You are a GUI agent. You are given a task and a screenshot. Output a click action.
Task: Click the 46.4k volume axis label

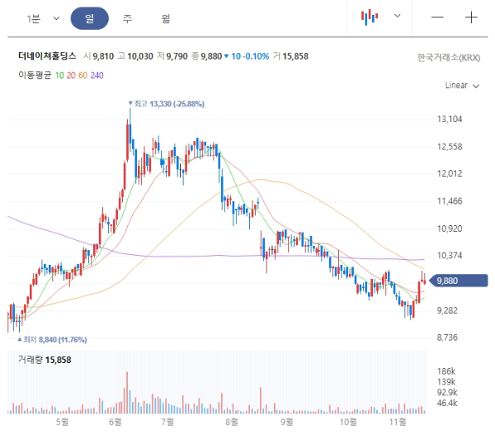click(x=447, y=403)
